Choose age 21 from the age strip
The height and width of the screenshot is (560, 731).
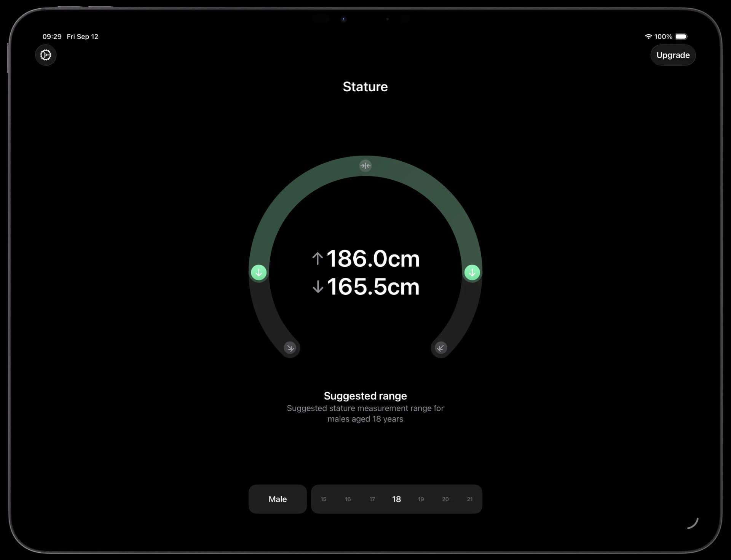(x=469, y=499)
